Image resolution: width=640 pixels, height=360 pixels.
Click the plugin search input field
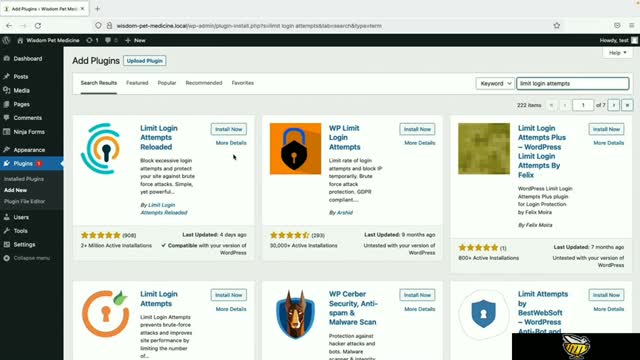[573, 83]
